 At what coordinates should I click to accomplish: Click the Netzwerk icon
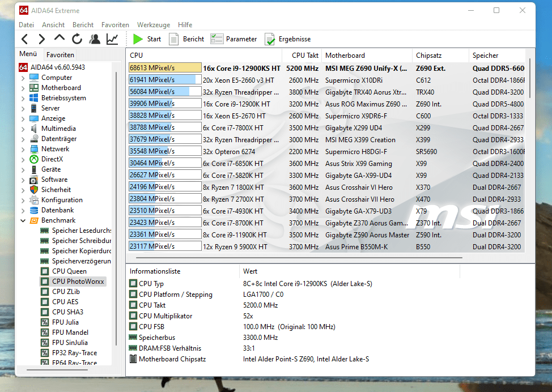34,149
